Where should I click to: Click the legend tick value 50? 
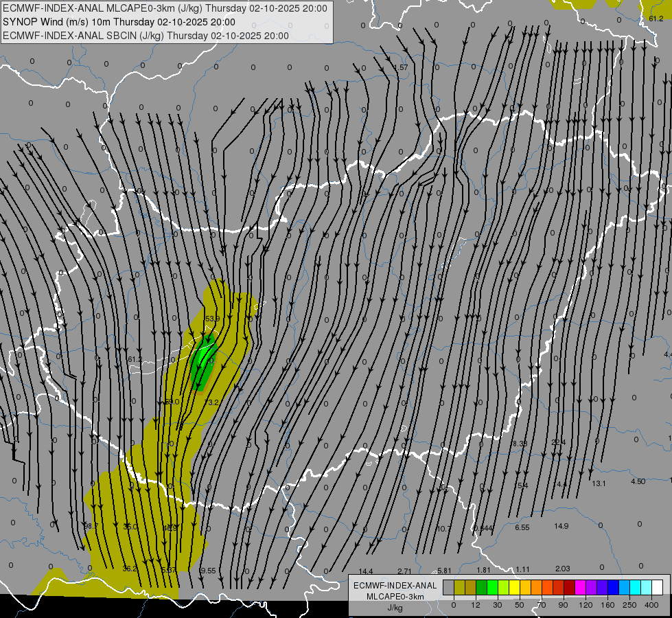click(x=520, y=605)
